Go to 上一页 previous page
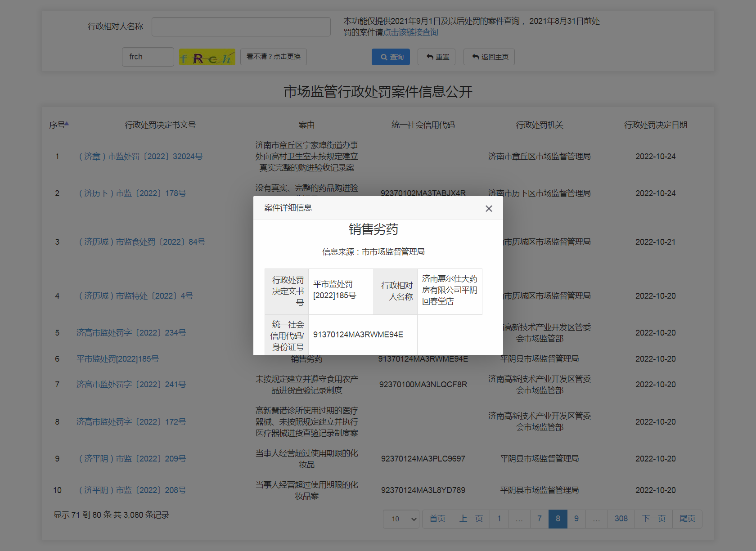756x551 pixels. (x=471, y=519)
